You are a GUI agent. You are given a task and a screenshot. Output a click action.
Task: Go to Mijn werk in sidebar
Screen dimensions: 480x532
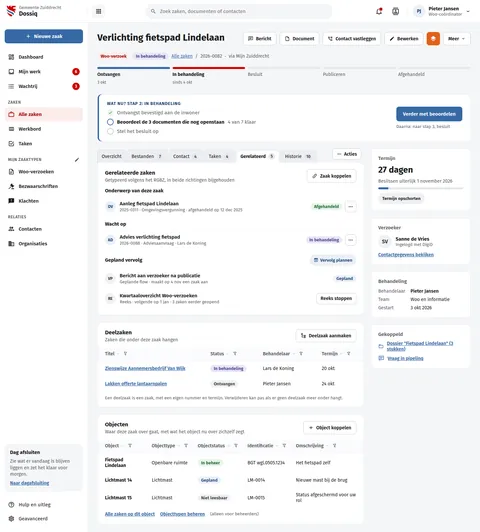tap(44, 72)
